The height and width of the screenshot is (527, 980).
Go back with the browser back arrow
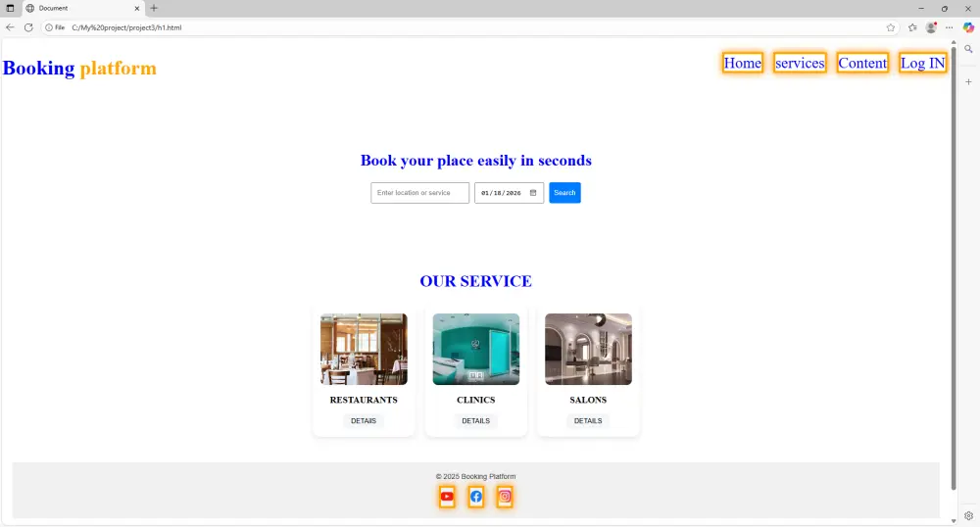pos(10,27)
